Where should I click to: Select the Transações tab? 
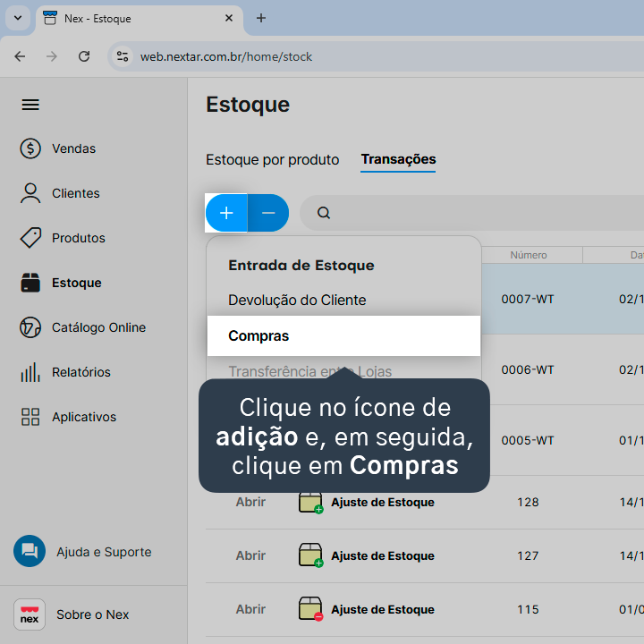pyautogui.click(x=398, y=159)
